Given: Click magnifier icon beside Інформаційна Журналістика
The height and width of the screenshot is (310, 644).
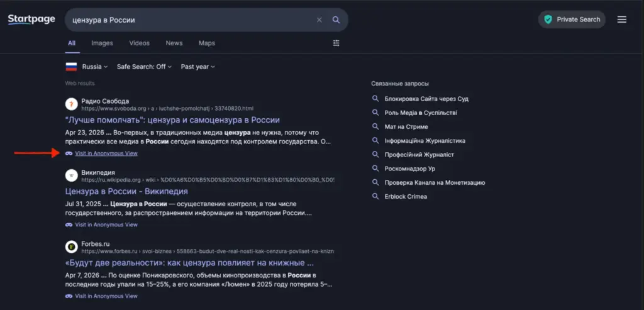Looking at the screenshot, I should click(375, 140).
